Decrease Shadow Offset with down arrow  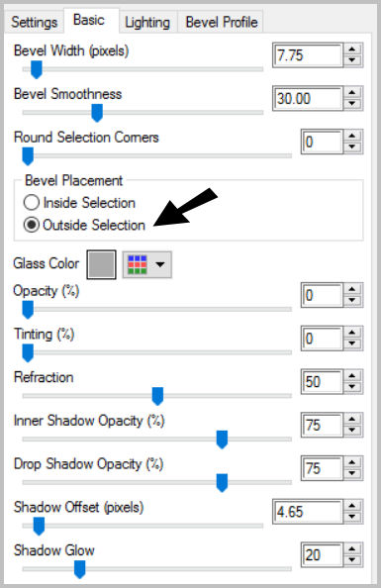click(352, 517)
